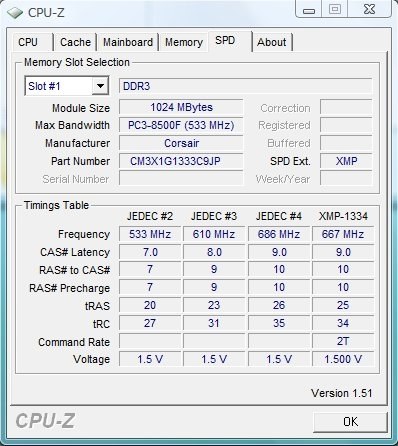Click the Module Size 1024 MBytes field
This screenshot has height=446, width=398.
point(181,107)
